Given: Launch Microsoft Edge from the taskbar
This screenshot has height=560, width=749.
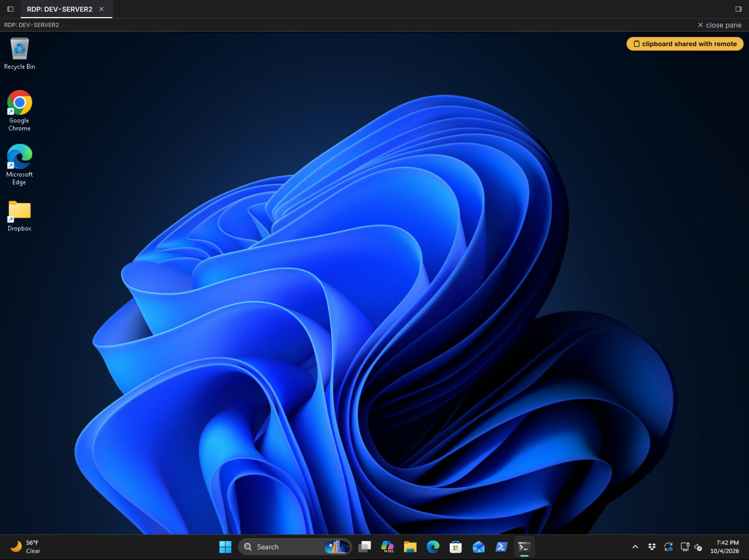Looking at the screenshot, I should pos(433,547).
